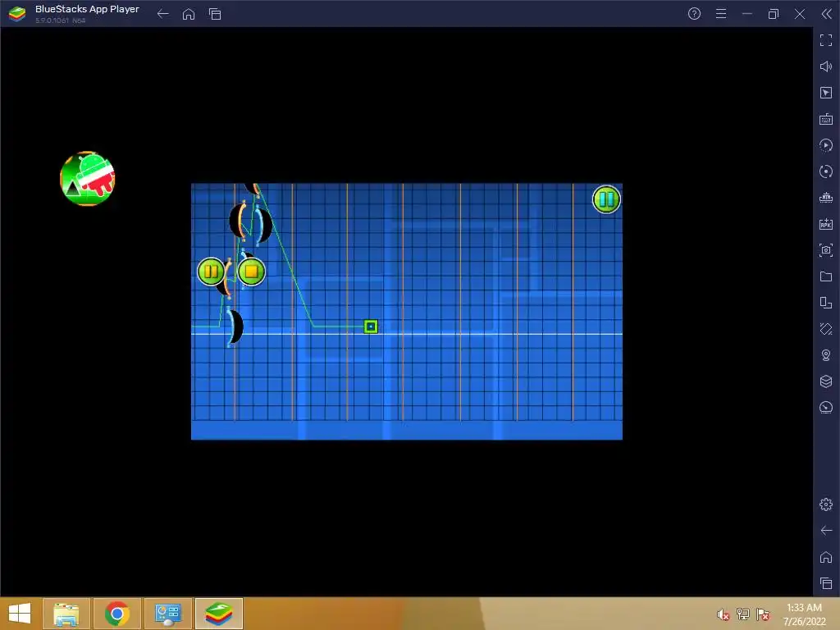Open BlueStacks settings gear in sidebar
This screenshot has height=630, width=840.
tap(826, 504)
